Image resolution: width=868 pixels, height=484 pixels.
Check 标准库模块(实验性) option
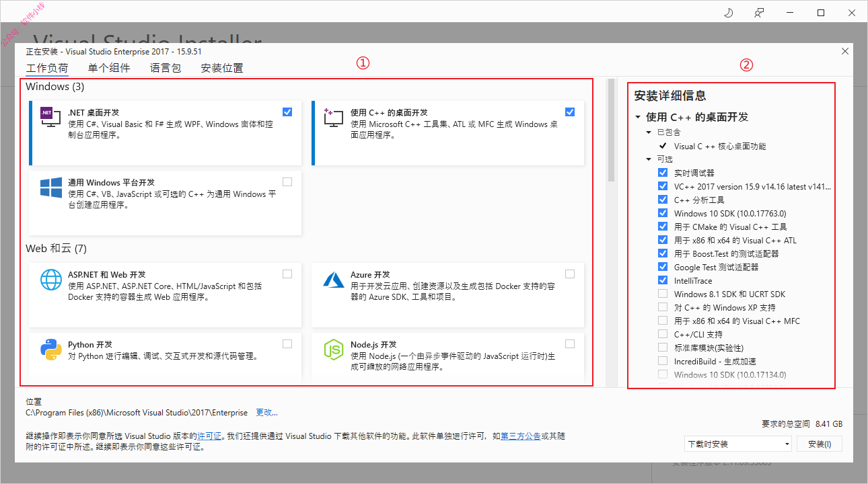coord(663,348)
